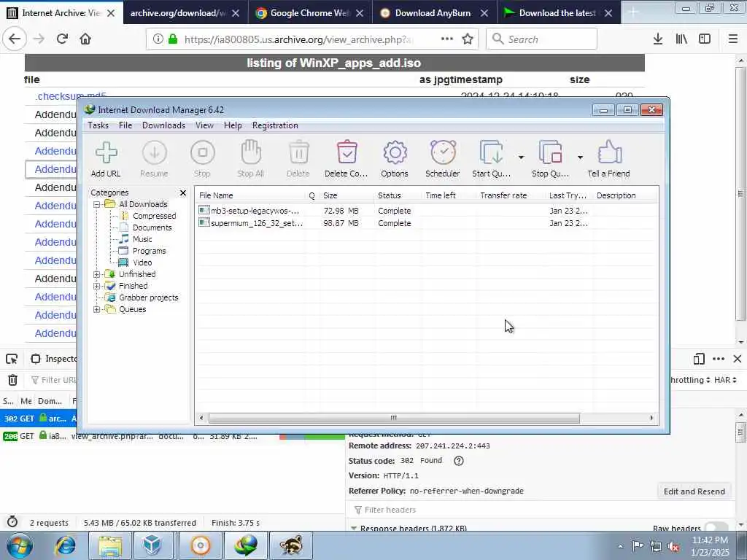Select the Programs category
The width and height of the screenshot is (747, 560).
(149, 251)
